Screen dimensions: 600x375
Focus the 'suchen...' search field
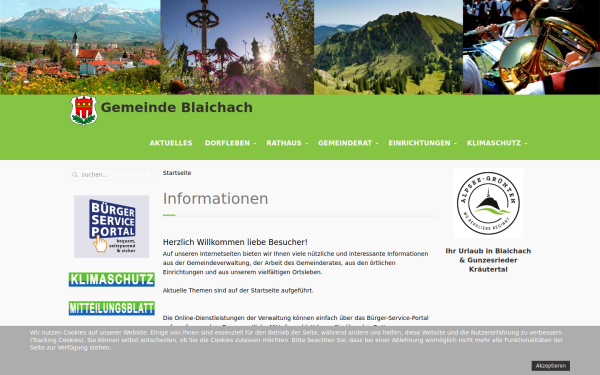110,174
